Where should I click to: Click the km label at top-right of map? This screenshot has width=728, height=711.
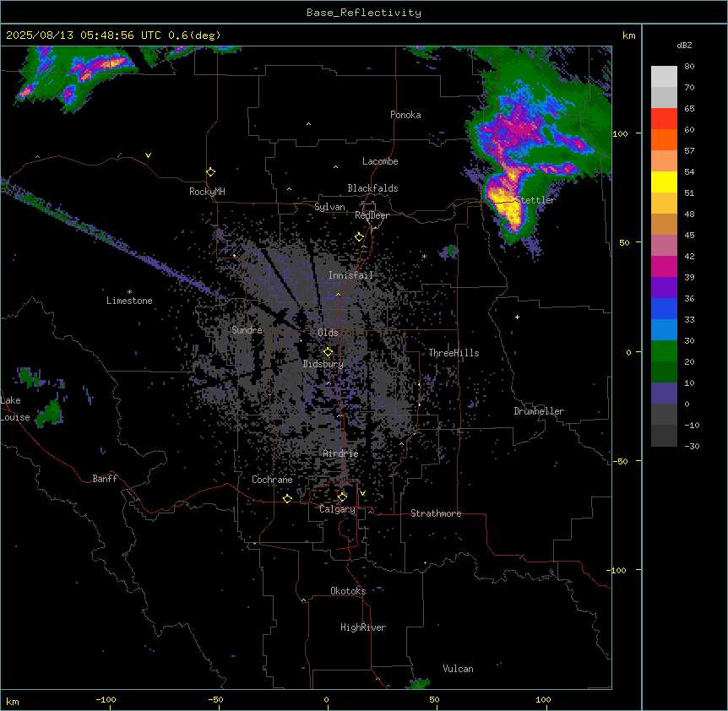point(628,35)
